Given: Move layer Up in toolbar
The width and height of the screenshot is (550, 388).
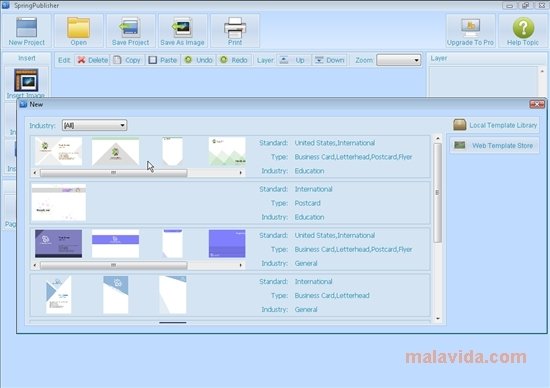Looking at the screenshot, I should click(293, 60).
